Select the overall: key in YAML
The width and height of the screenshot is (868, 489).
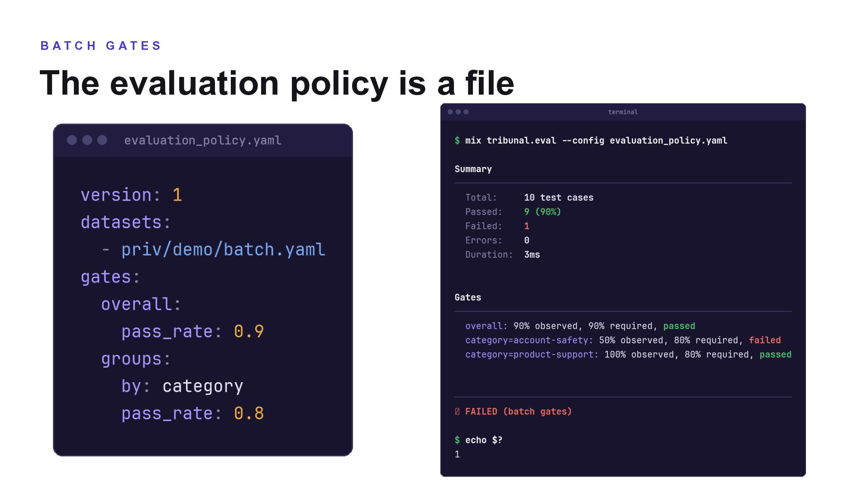141,304
